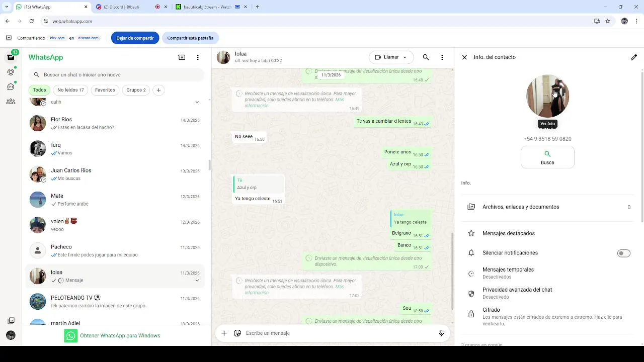Record a voice message with the microphone
This screenshot has width=644, height=362.
441,333
